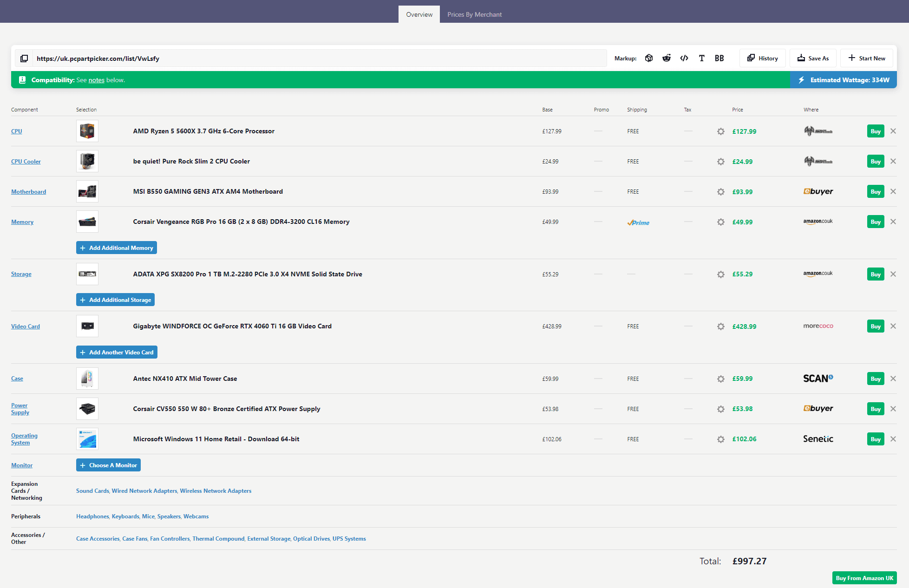Buy all from Amazon UK

[864, 578]
